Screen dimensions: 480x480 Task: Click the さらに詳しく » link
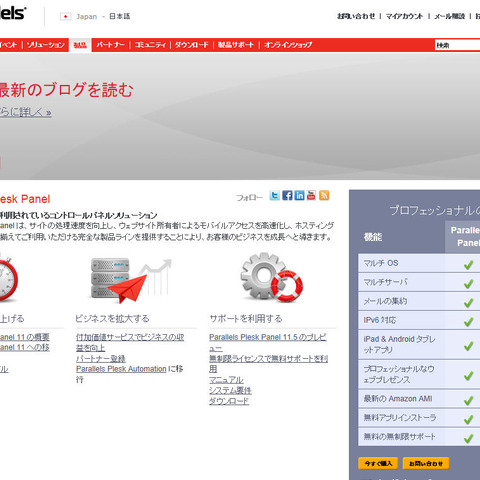pyautogui.click(x=26, y=112)
